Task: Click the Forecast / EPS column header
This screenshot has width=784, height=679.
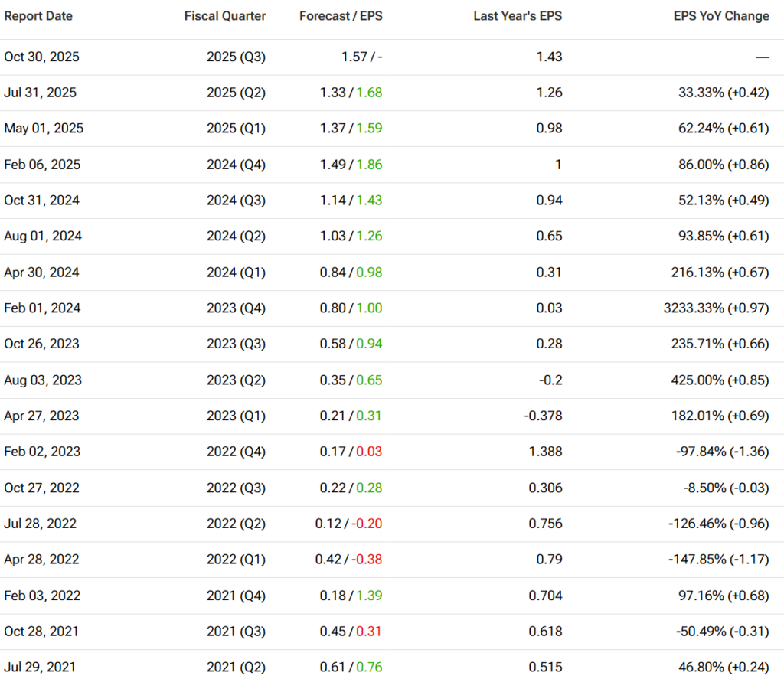Action: point(341,16)
